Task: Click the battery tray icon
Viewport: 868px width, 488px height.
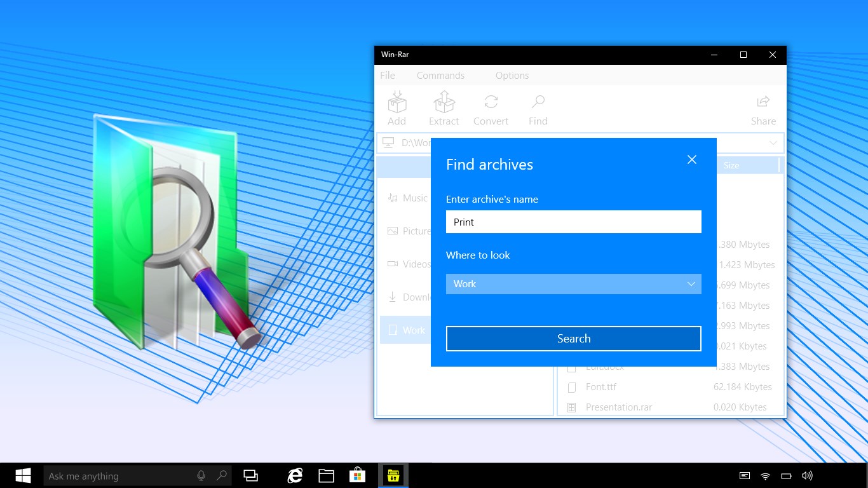Action: pyautogui.click(x=786, y=476)
